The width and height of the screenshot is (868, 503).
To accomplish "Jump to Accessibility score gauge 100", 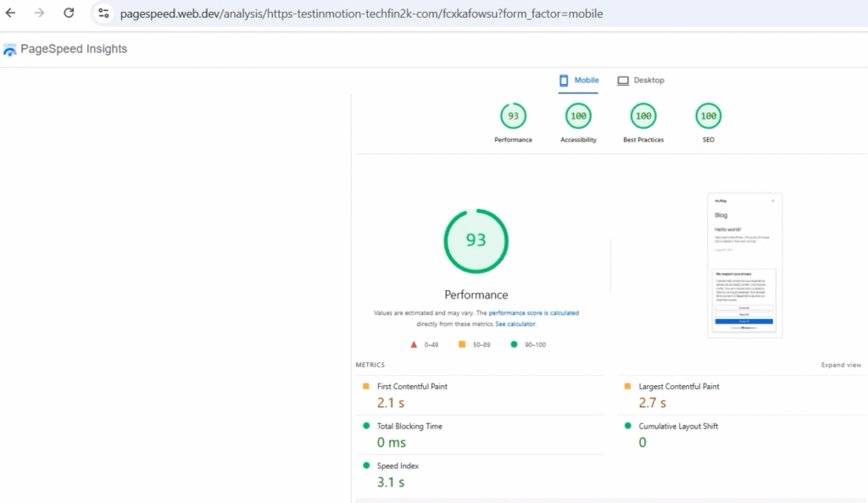I will tap(578, 115).
